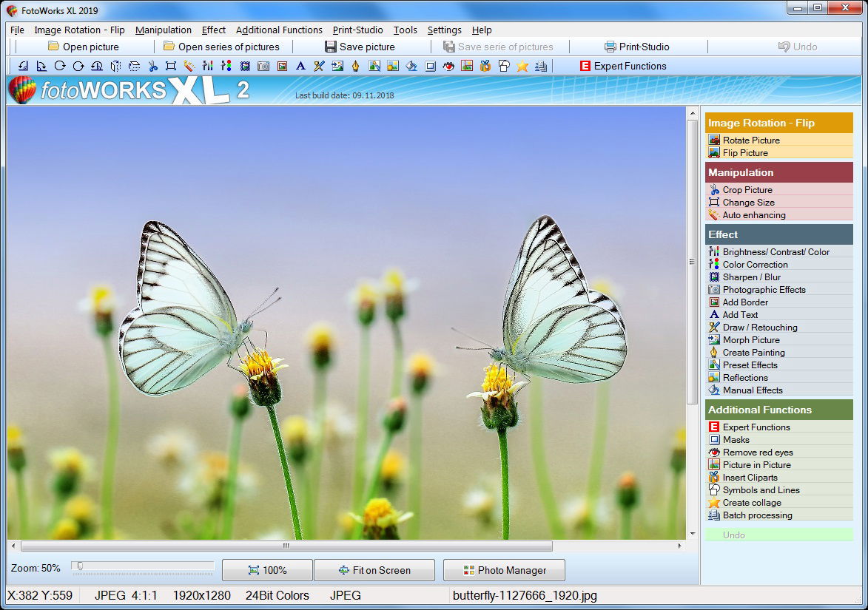Open Color Correction in the side panel
This screenshot has width=868, height=610.
tap(779, 265)
